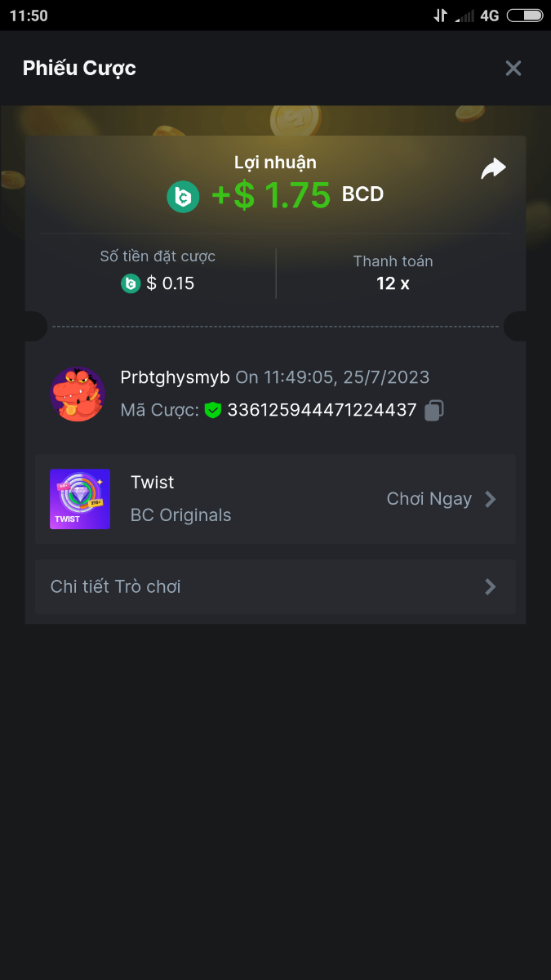The height and width of the screenshot is (980, 551).
Task: Tap the +$ 1.75 profit amount
Action: click(271, 196)
